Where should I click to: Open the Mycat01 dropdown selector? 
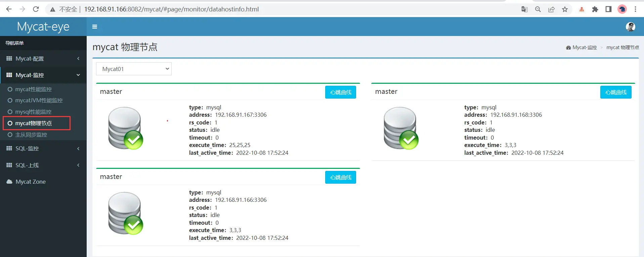[x=134, y=69]
